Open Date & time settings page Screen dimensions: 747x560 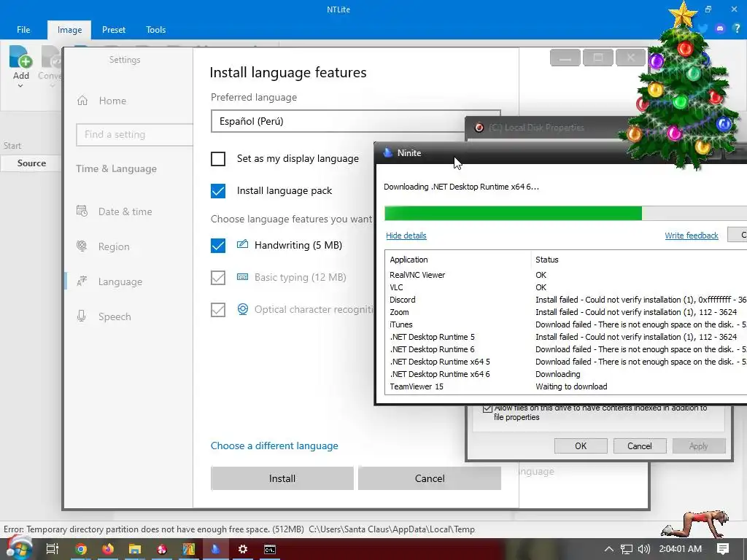pyautogui.click(x=125, y=211)
